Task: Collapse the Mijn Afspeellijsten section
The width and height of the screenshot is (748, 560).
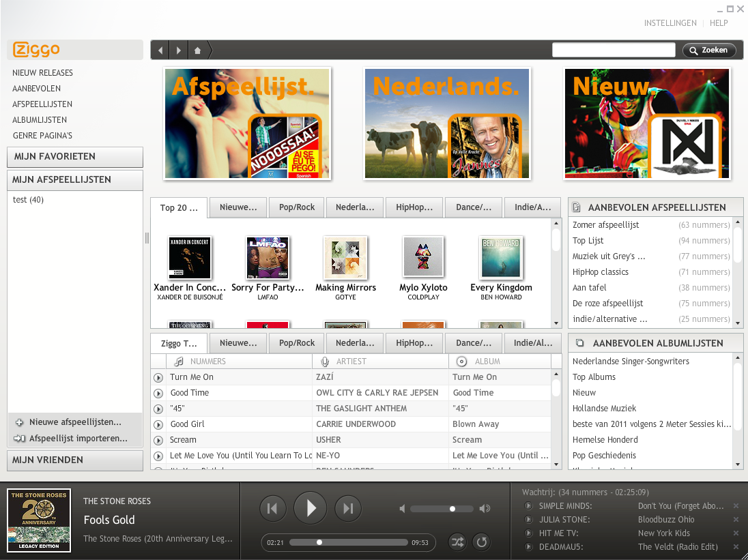Action: [x=75, y=180]
